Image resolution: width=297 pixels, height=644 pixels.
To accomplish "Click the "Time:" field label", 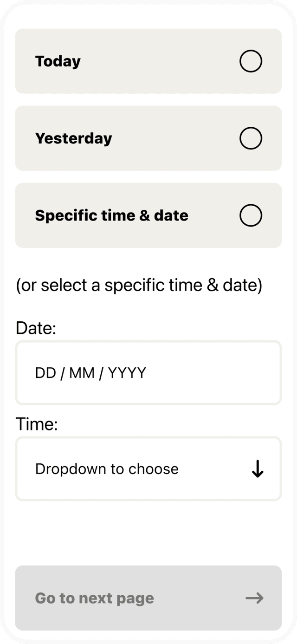I will [37, 424].
